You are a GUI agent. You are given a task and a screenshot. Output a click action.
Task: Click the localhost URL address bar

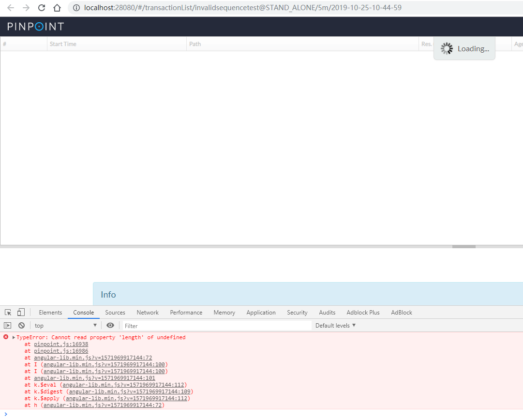[x=243, y=8]
